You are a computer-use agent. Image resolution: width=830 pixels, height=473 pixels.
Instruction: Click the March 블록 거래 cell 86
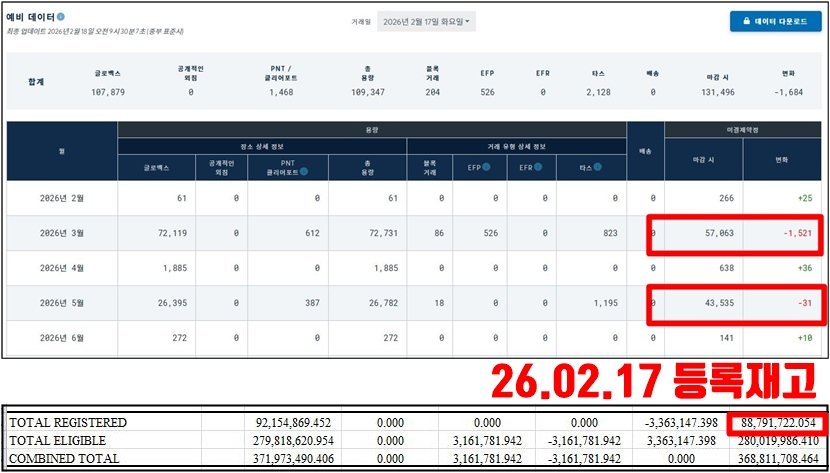click(x=438, y=233)
